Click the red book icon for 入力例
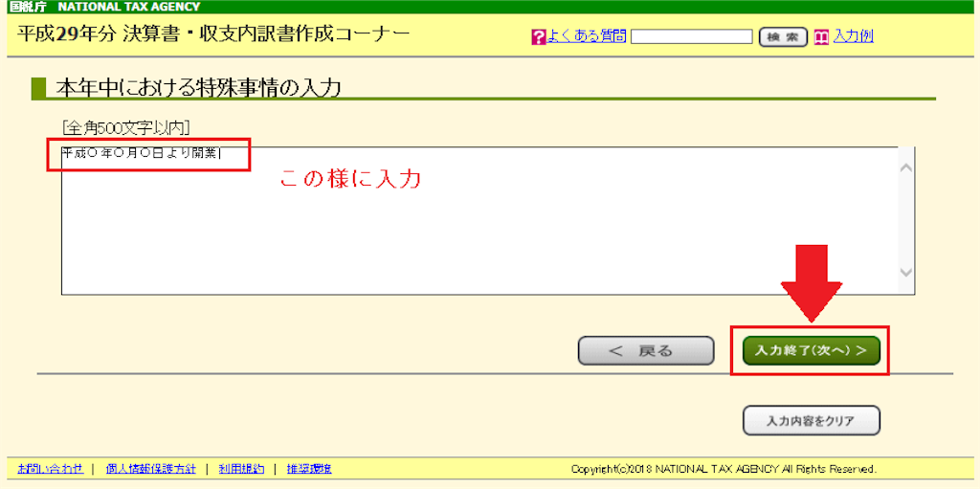This screenshot has height=489, width=980. pos(821,37)
